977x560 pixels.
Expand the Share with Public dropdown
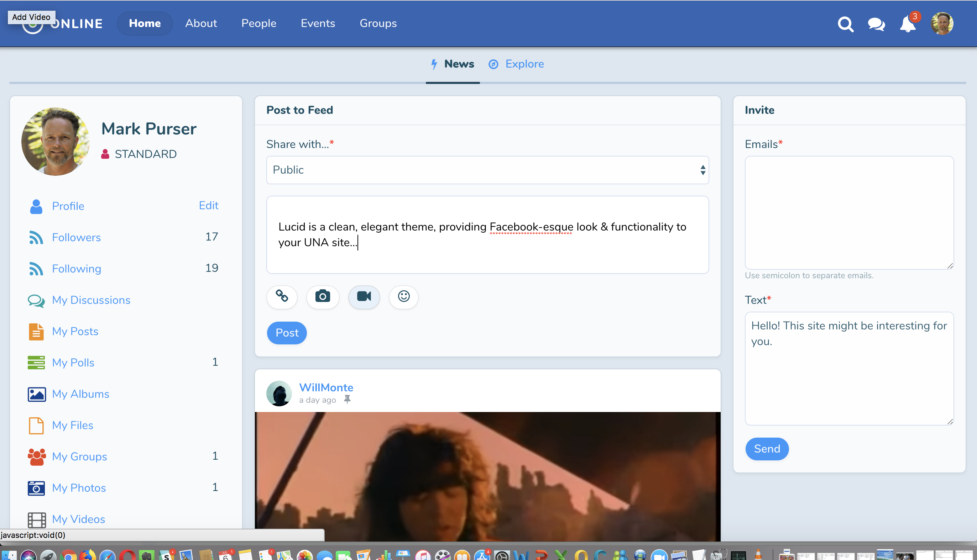487,170
